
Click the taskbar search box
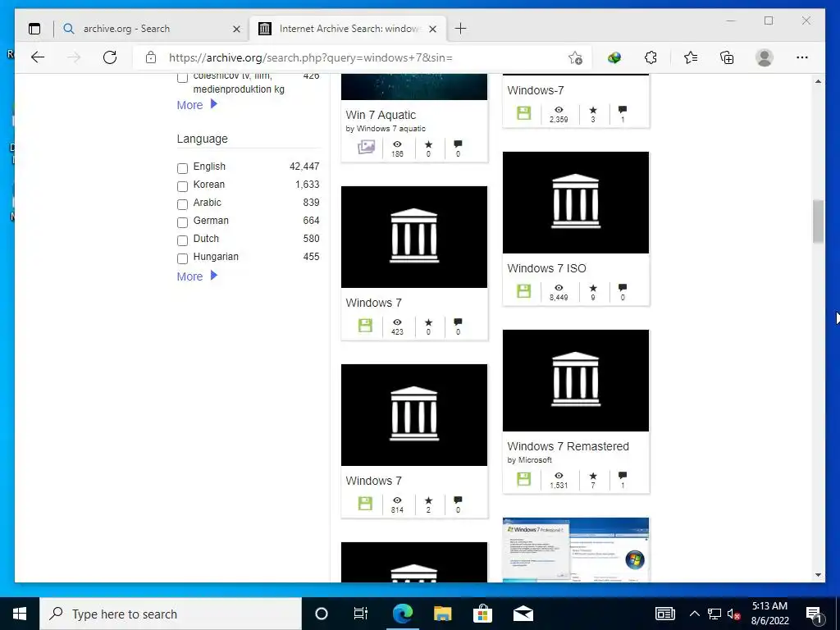click(171, 614)
